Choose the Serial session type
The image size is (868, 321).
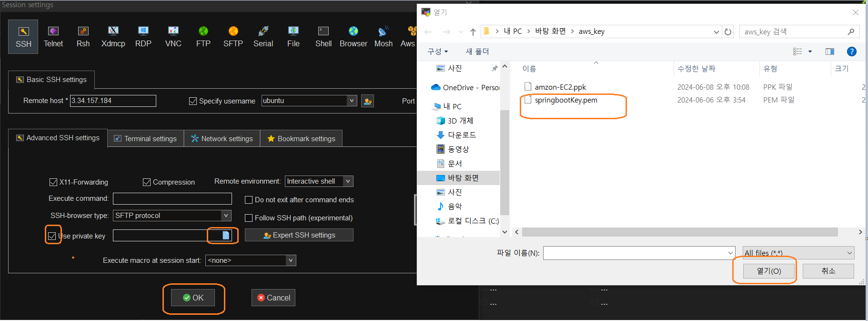[263, 37]
